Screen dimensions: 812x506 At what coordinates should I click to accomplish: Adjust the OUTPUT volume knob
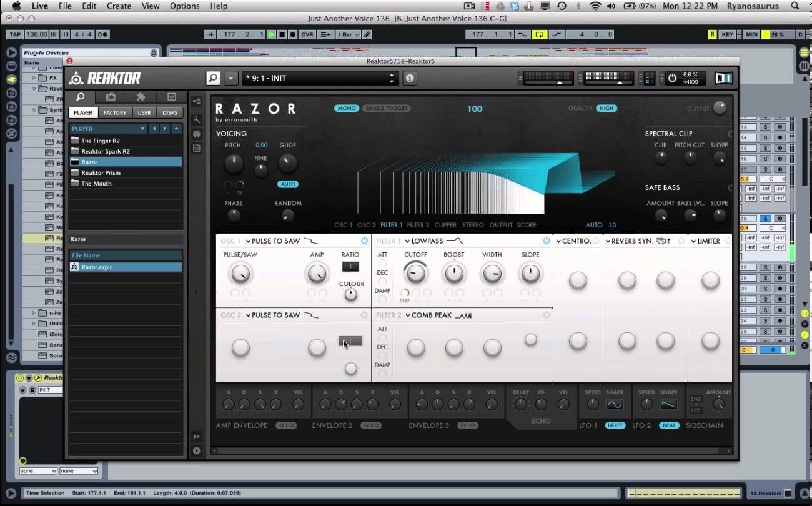[720, 108]
